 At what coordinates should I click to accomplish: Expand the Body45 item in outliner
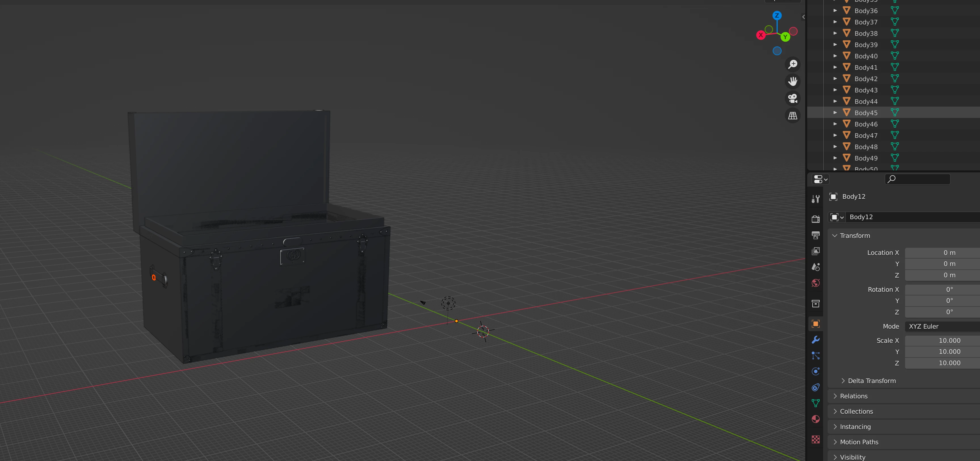[835, 113]
